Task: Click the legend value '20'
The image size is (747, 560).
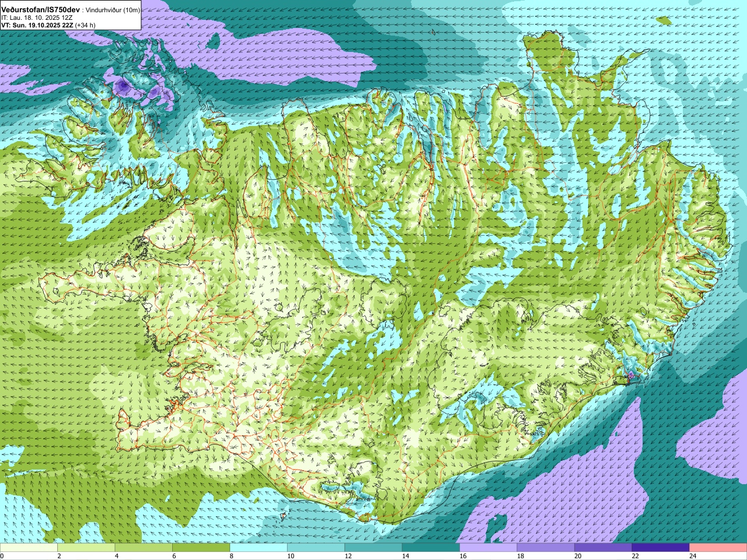Action: (578, 556)
